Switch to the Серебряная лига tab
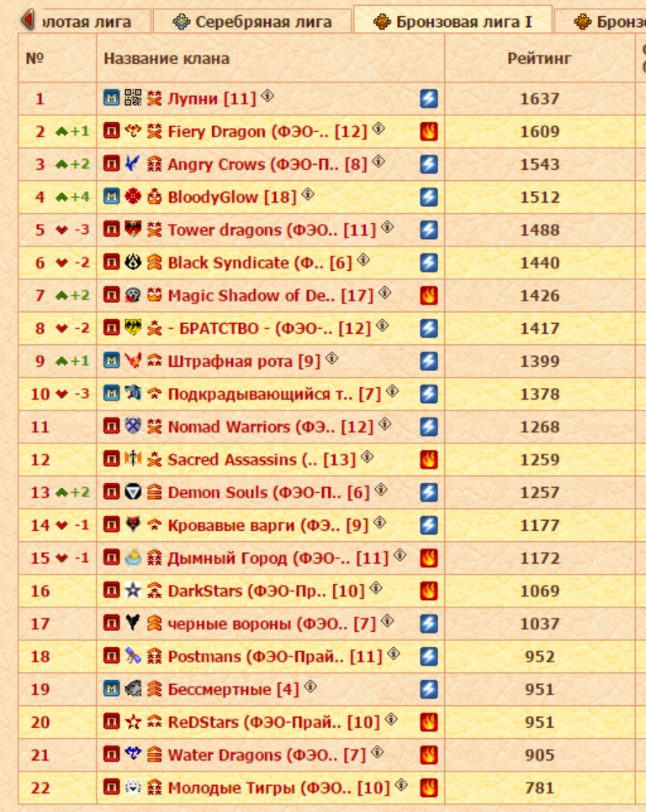This screenshot has height=812, width=646. [x=252, y=21]
